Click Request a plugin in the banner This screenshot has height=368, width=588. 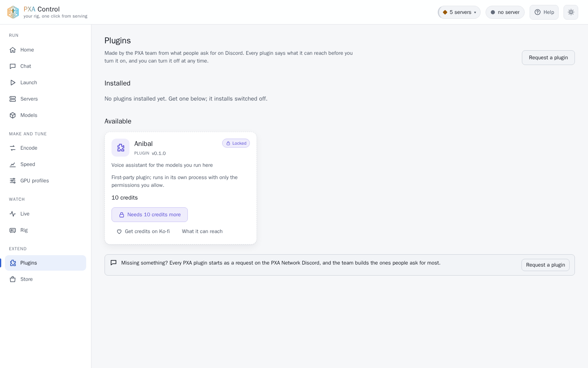[546, 265]
